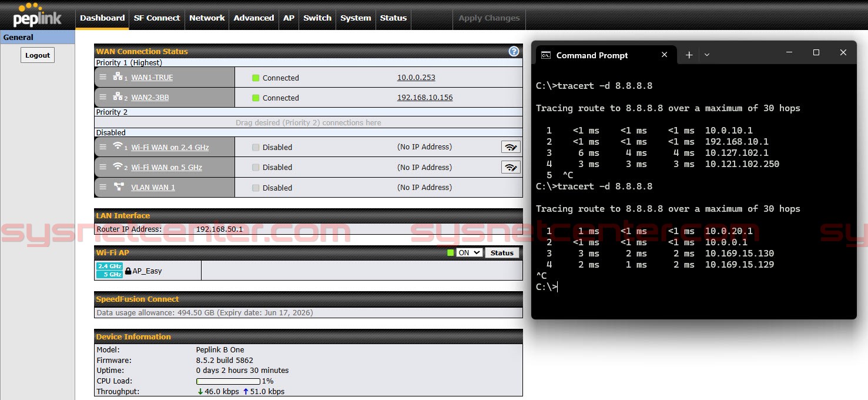Click the 10.0.0.253 IP address link

click(x=416, y=78)
